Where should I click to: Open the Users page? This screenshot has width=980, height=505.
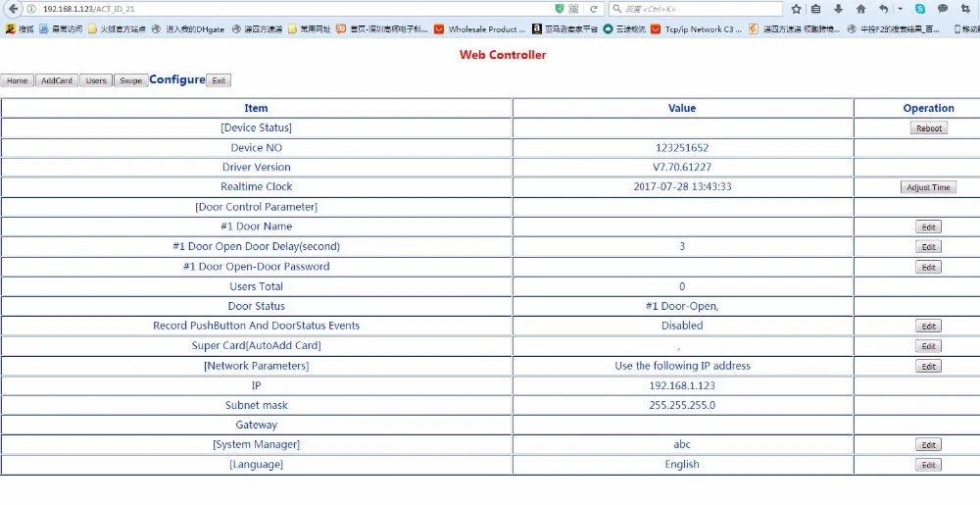coord(96,80)
